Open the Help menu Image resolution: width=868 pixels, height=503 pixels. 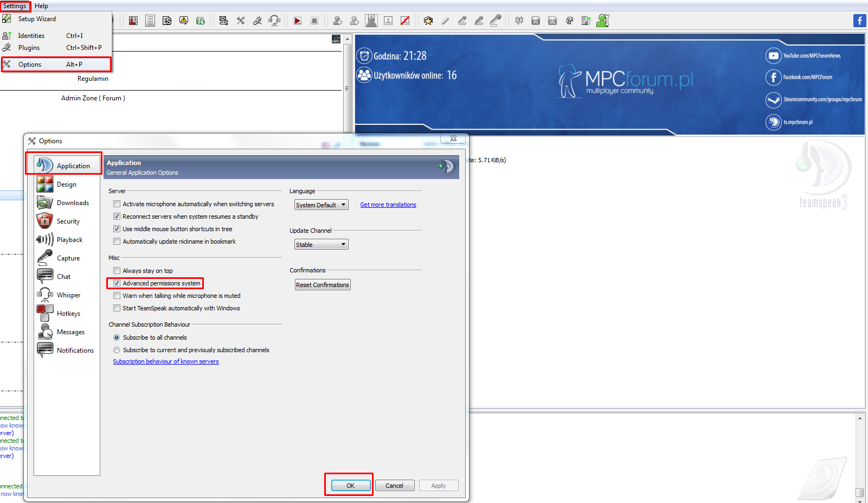point(42,6)
